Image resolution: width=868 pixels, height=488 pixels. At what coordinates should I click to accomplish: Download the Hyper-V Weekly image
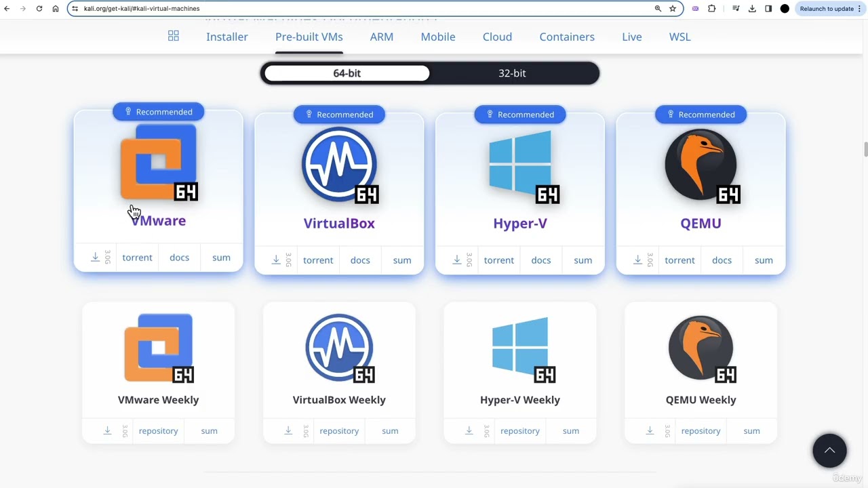coord(469,430)
